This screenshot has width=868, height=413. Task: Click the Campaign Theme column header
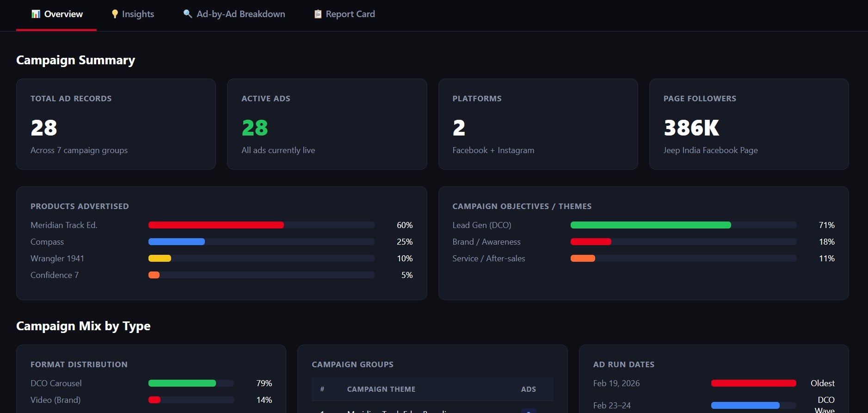click(x=381, y=389)
